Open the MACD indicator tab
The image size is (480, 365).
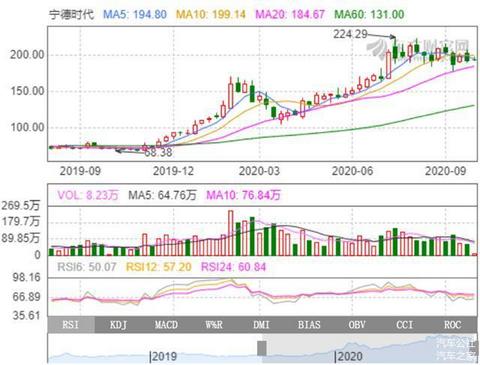[x=166, y=324]
